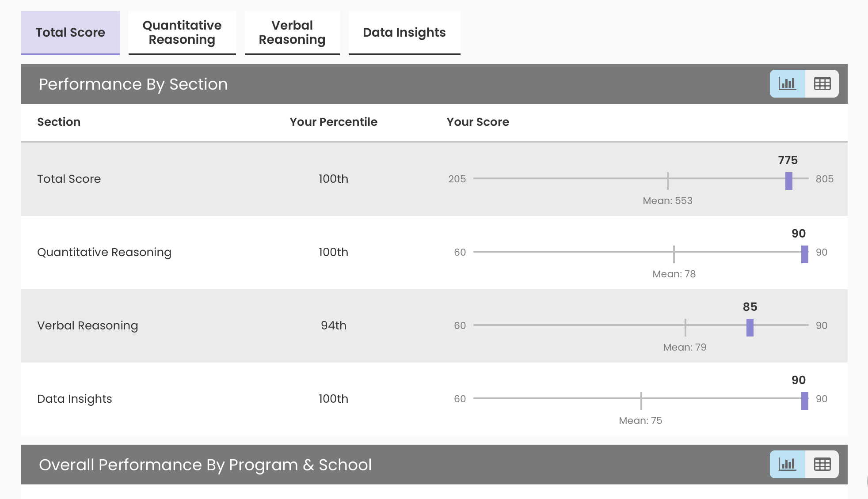Image resolution: width=868 pixels, height=499 pixels.
Task: Click the Total Score 775 slider marker
Action: point(788,181)
